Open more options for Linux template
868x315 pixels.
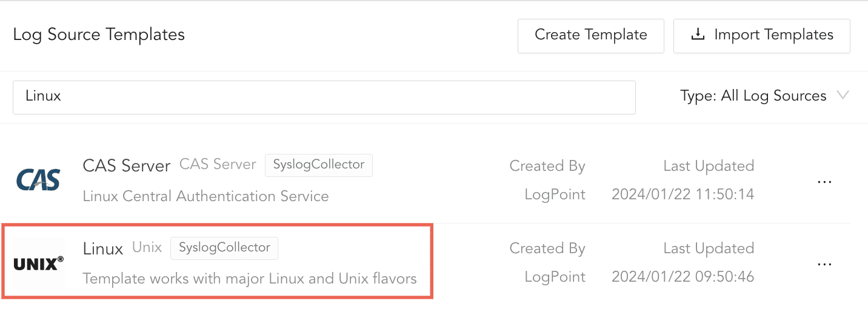coord(824,264)
